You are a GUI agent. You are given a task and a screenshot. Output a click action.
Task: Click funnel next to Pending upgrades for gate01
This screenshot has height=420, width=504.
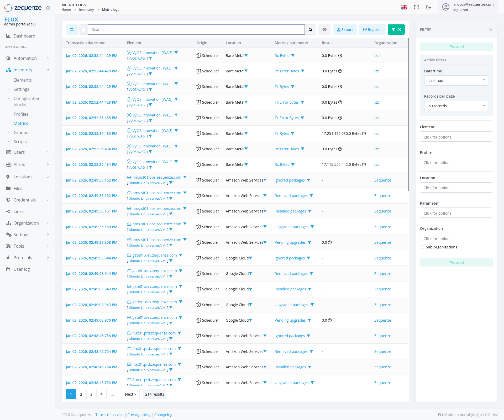coord(309,320)
